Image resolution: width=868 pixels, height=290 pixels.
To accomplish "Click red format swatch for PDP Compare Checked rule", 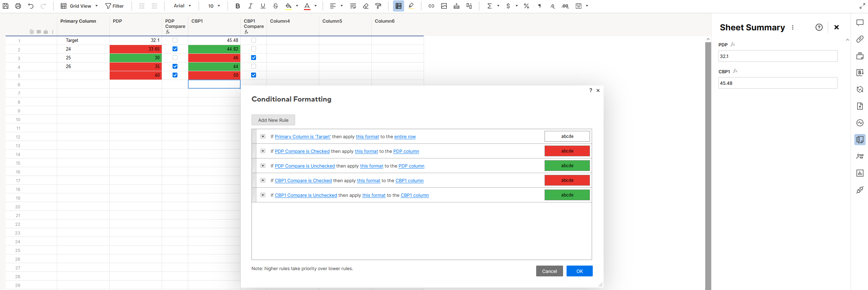I will (x=567, y=151).
